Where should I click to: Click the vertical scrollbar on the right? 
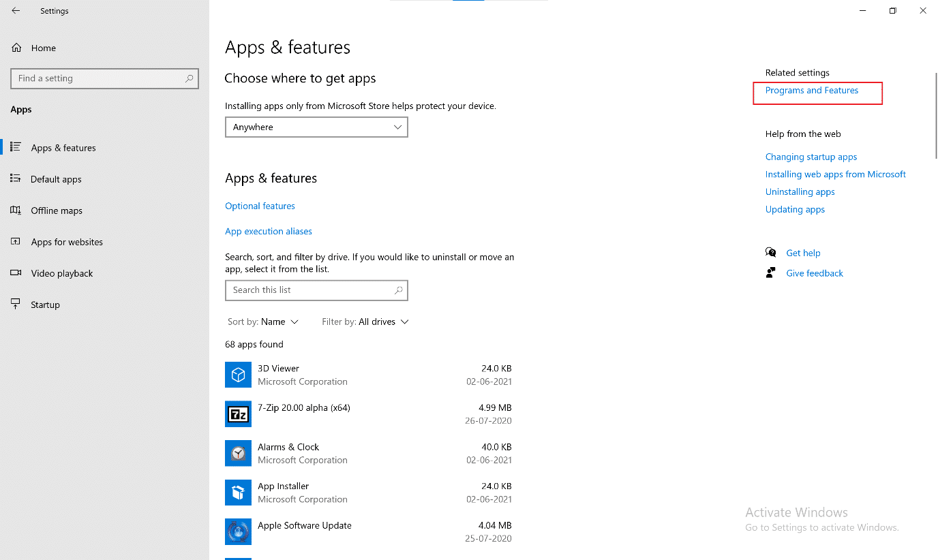coord(935,116)
